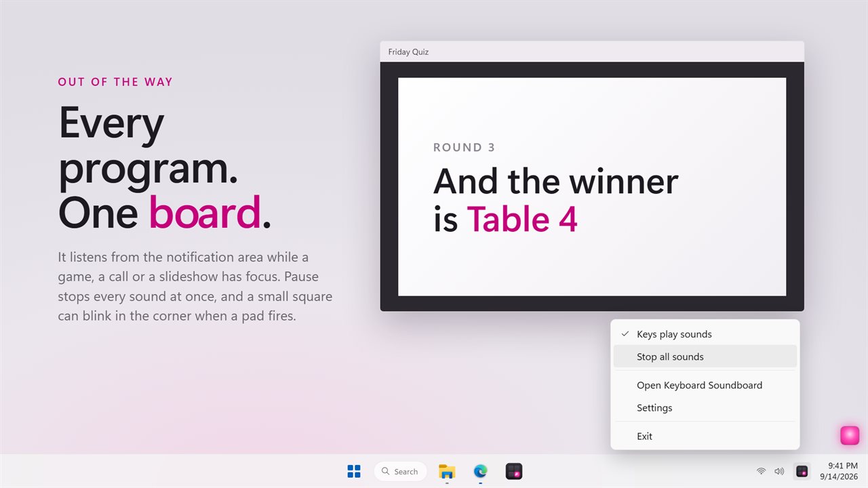Click the 'Friday Quiz' window title
868x488 pixels.
[408, 52]
